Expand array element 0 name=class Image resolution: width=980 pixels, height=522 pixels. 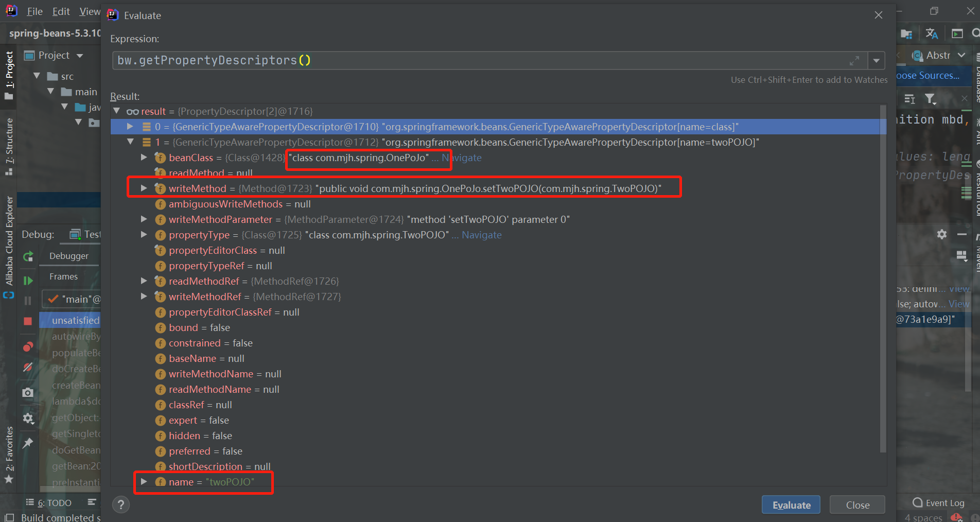click(130, 127)
